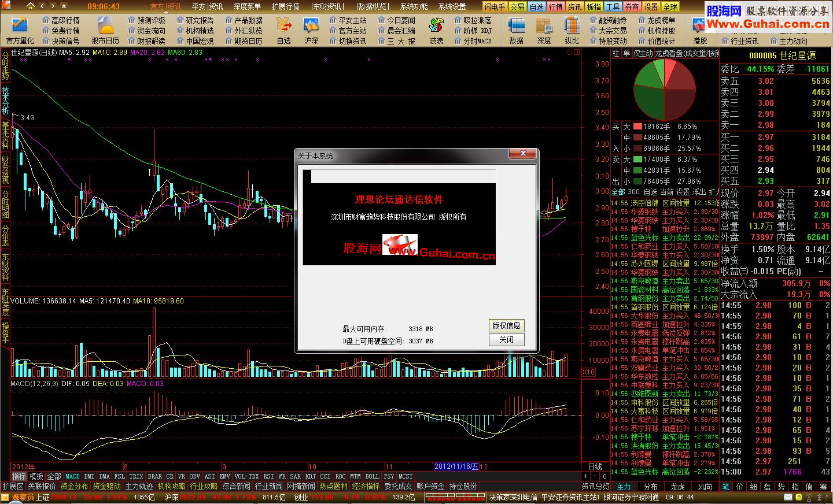Image resolution: width=833 pixels, height=504 pixels.
Task: Toggle the 券商 quick button
Action: pos(632,6)
